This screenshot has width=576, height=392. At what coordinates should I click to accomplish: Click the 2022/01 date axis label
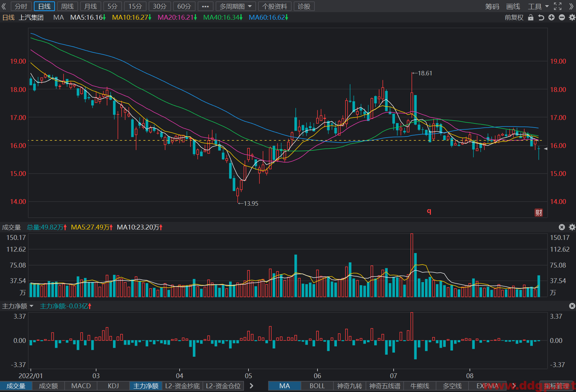[x=31, y=376]
